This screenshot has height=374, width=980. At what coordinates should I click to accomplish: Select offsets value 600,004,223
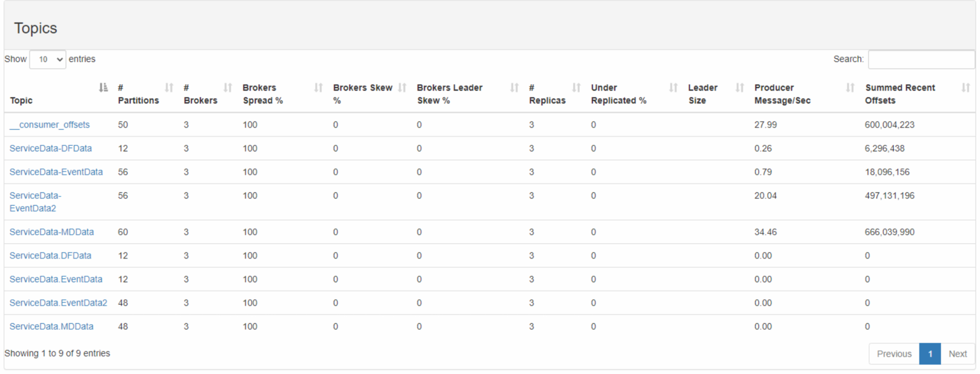[x=890, y=125]
